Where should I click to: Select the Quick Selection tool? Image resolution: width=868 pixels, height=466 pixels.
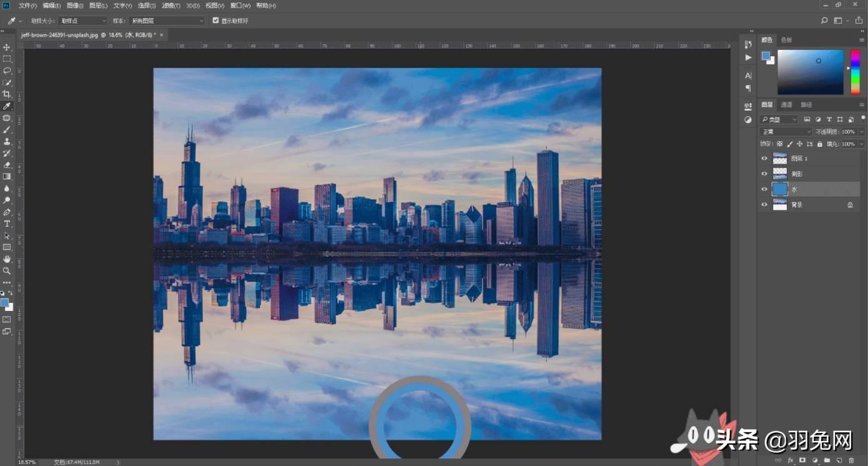[7, 83]
